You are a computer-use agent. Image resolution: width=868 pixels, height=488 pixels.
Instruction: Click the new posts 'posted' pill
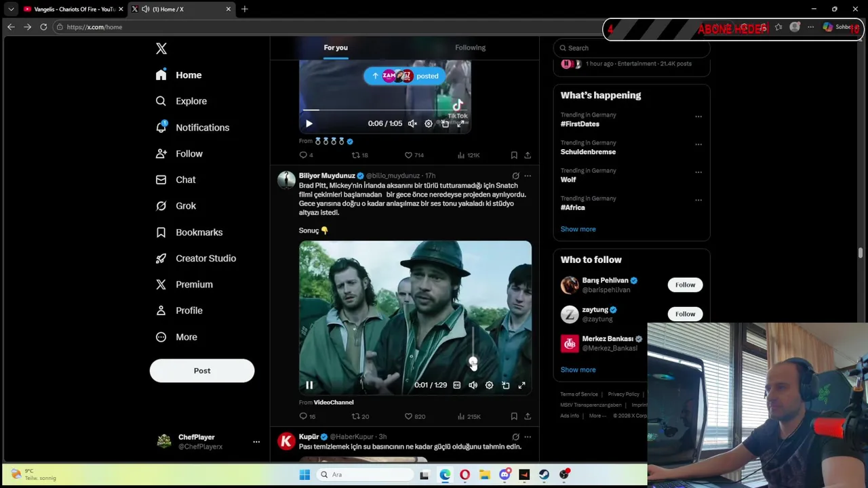pos(404,76)
